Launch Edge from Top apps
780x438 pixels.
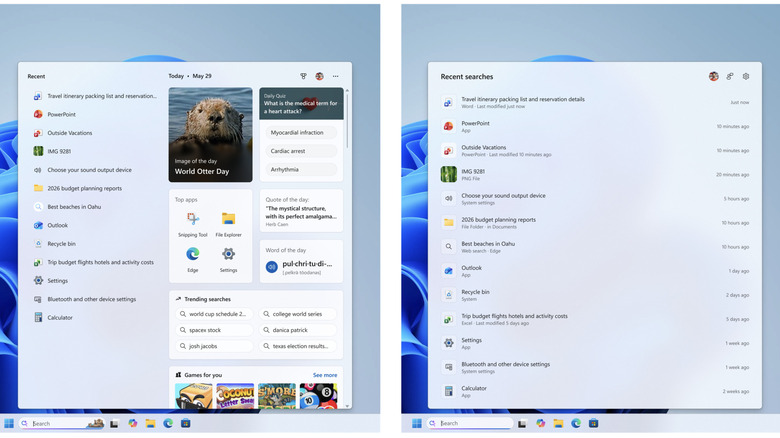point(193,259)
